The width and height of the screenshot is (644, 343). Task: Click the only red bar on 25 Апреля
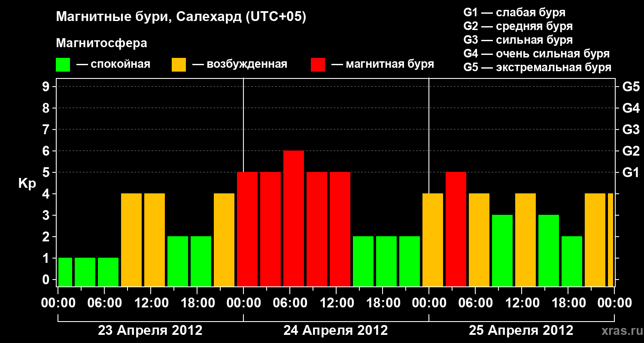click(456, 229)
